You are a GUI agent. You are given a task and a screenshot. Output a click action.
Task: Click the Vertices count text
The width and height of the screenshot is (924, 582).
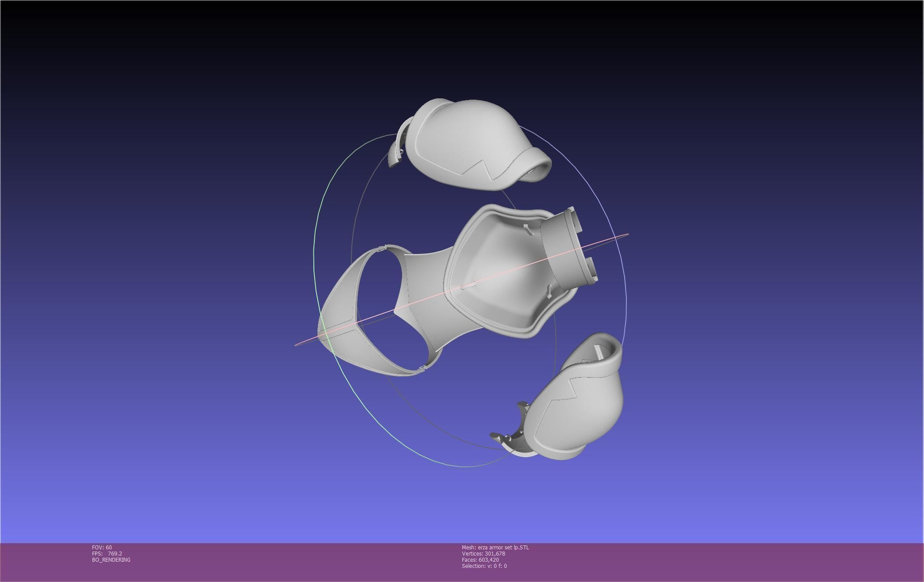(483, 554)
